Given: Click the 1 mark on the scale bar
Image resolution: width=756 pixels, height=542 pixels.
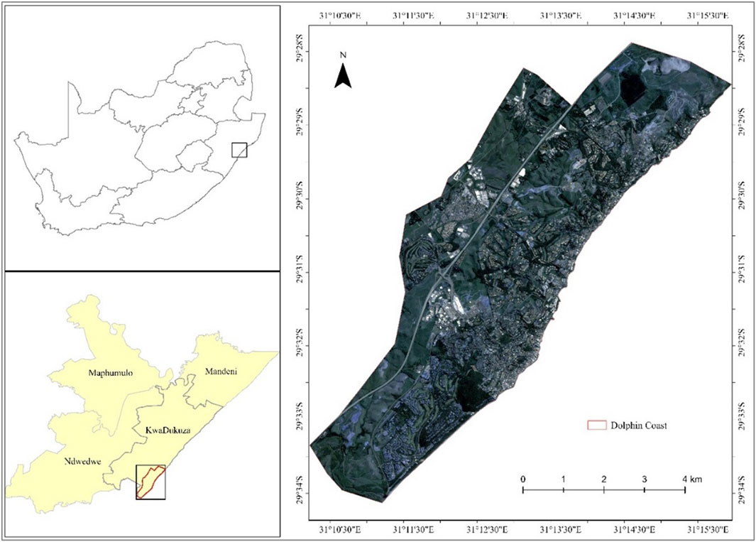Looking at the screenshot, I should click(x=563, y=479).
